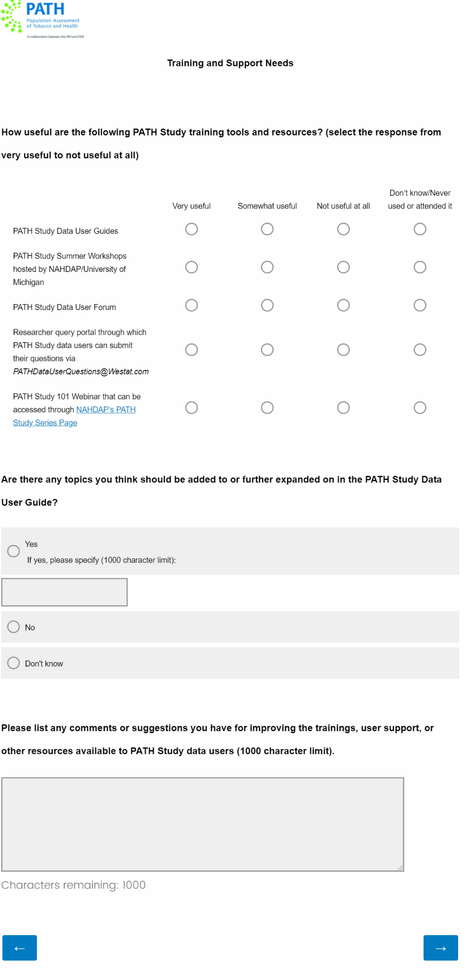The width and height of the screenshot is (470, 980).
Task: Select Don't know/Never used for query portal
Action: pyautogui.click(x=420, y=350)
